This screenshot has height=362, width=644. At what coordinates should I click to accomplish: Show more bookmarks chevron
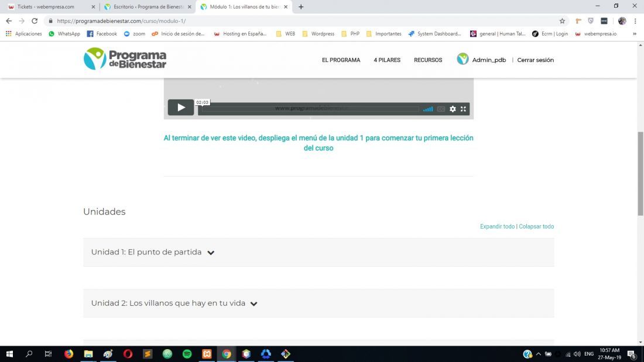coord(635,34)
